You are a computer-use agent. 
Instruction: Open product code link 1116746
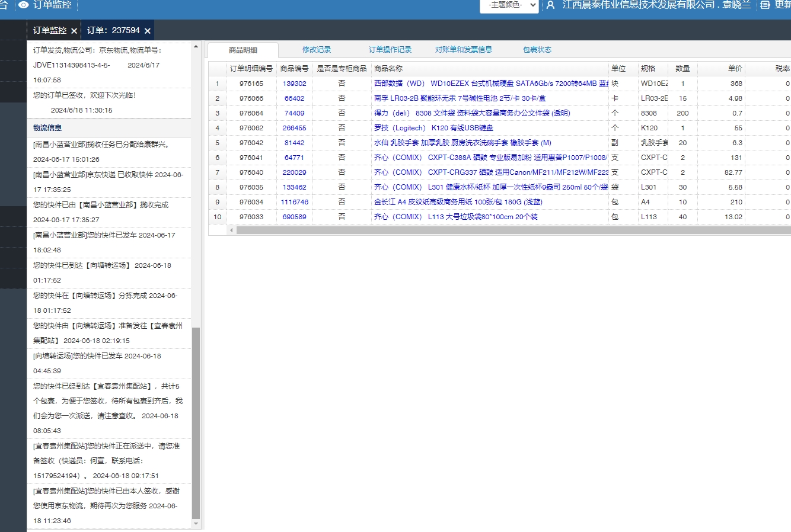coord(295,202)
